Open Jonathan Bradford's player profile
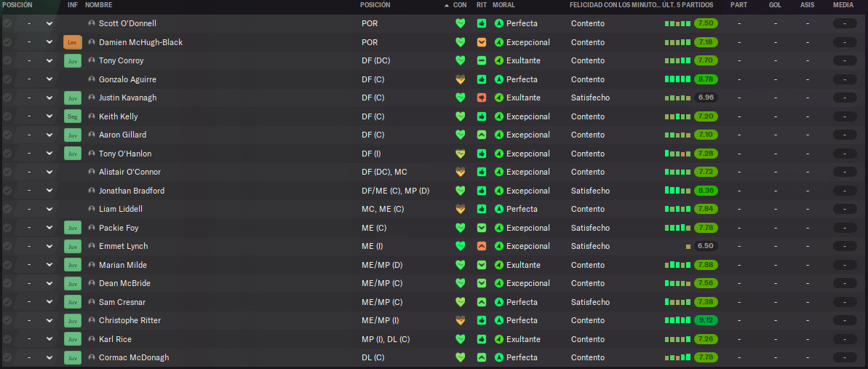 [x=132, y=191]
